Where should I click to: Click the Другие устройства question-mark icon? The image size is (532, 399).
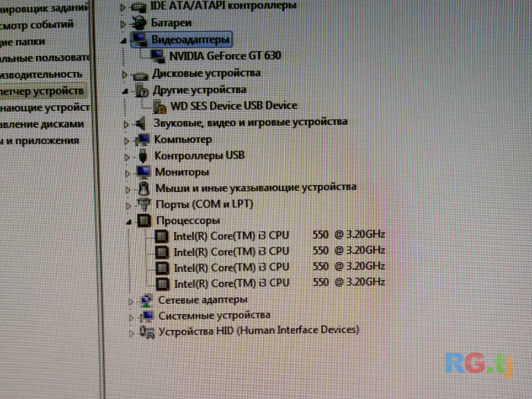pyautogui.click(x=142, y=90)
